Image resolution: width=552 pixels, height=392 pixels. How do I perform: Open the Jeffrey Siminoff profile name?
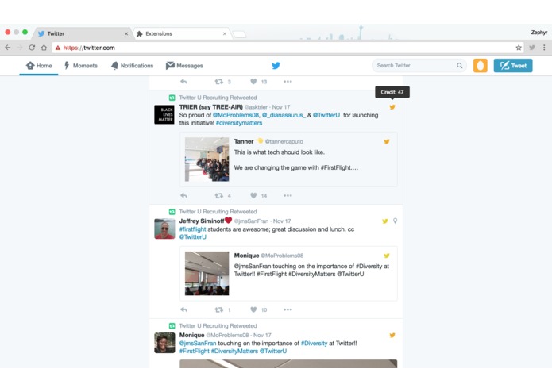pyautogui.click(x=202, y=221)
